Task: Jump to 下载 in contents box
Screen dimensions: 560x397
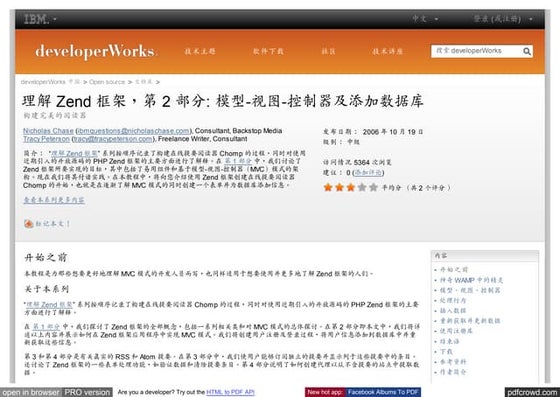Action: 446,352
